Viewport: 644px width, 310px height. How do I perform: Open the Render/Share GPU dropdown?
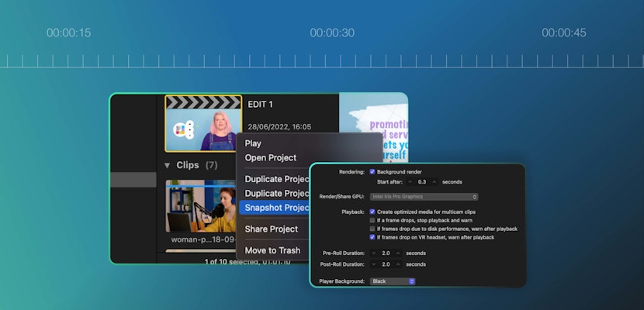424,197
